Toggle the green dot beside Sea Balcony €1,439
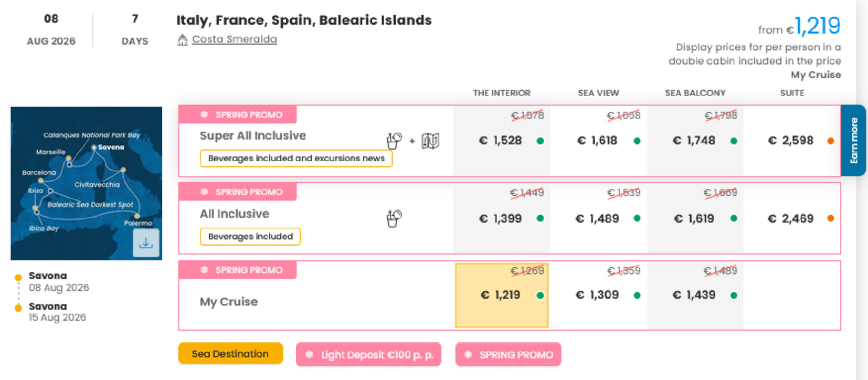868x380 pixels. point(734,294)
